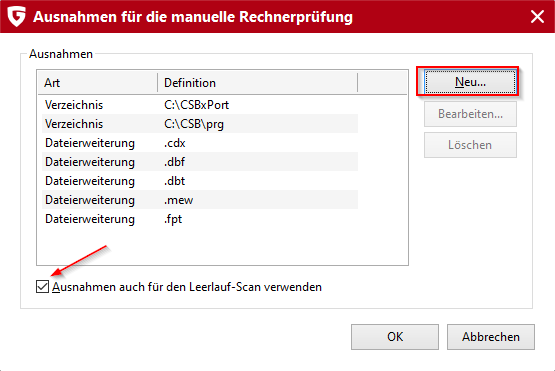
Task: Cancel via the Abbrechen button
Action: pyautogui.click(x=491, y=337)
